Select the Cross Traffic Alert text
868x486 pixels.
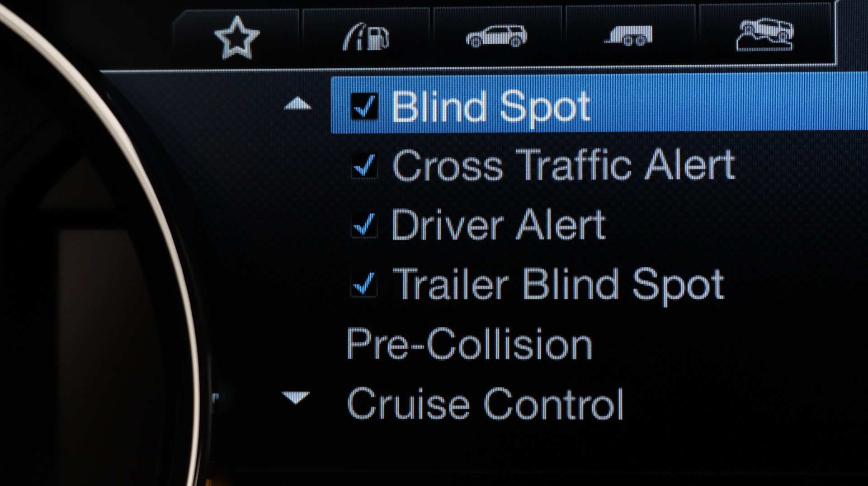[x=563, y=165]
